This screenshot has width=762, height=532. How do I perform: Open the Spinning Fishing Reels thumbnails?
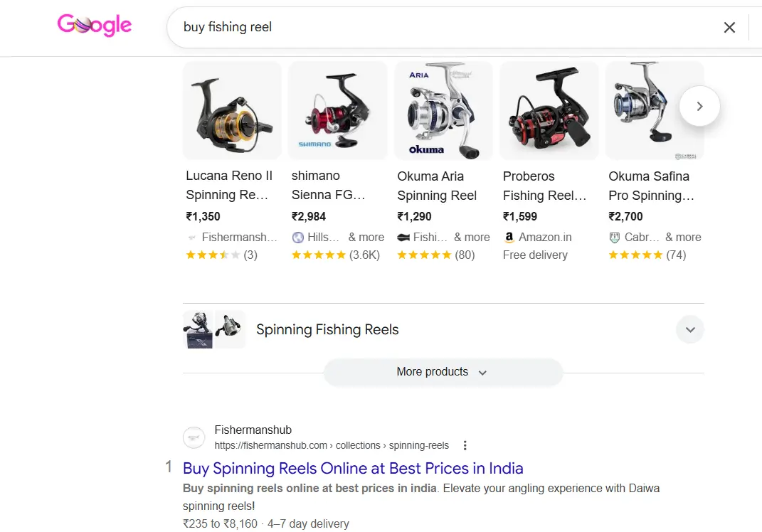(x=213, y=329)
